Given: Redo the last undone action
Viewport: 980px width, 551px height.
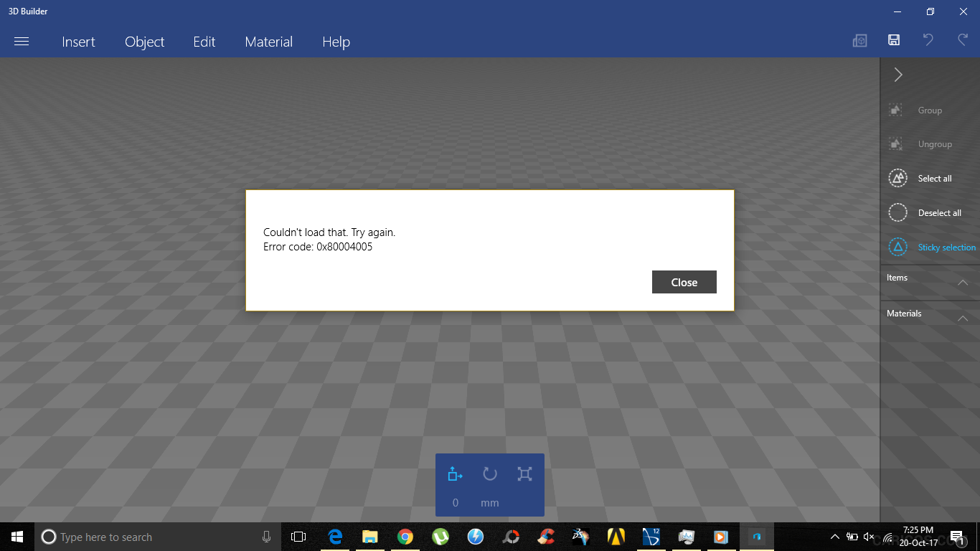Looking at the screenshot, I should (963, 40).
